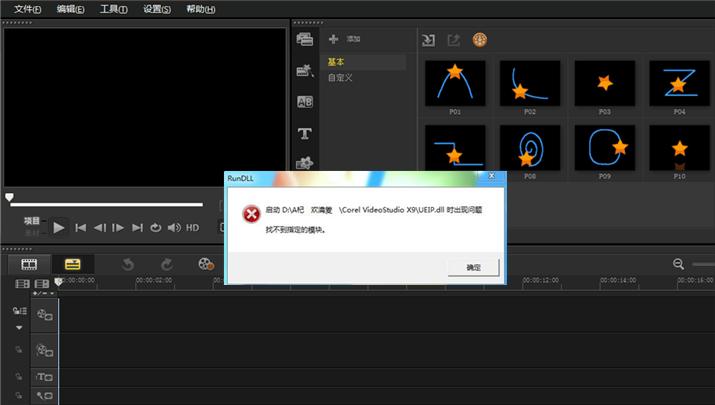The width and height of the screenshot is (715, 405).
Task: Zoom out the timeline with magnifier icon
Action: pos(679,264)
